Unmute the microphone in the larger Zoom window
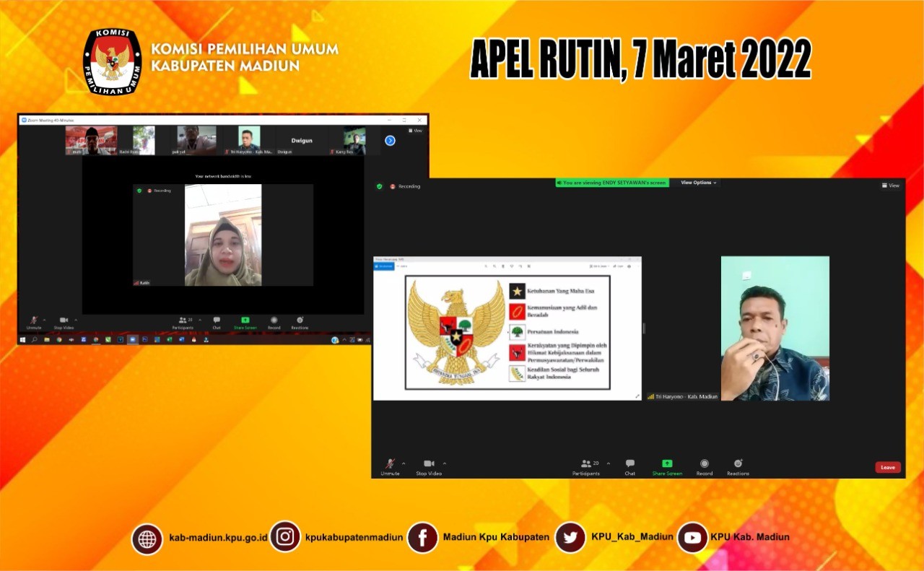This screenshot has height=571, width=924. point(390,465)
